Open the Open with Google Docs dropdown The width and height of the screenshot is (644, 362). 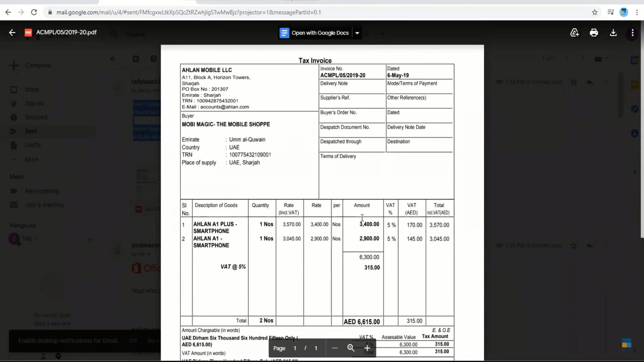coord(357,33)
